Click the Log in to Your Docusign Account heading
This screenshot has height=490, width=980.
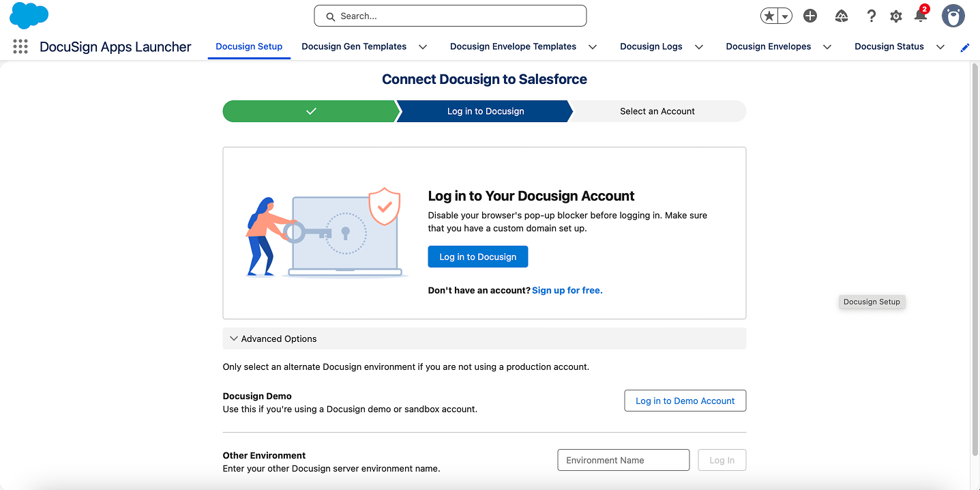point(531,196)
